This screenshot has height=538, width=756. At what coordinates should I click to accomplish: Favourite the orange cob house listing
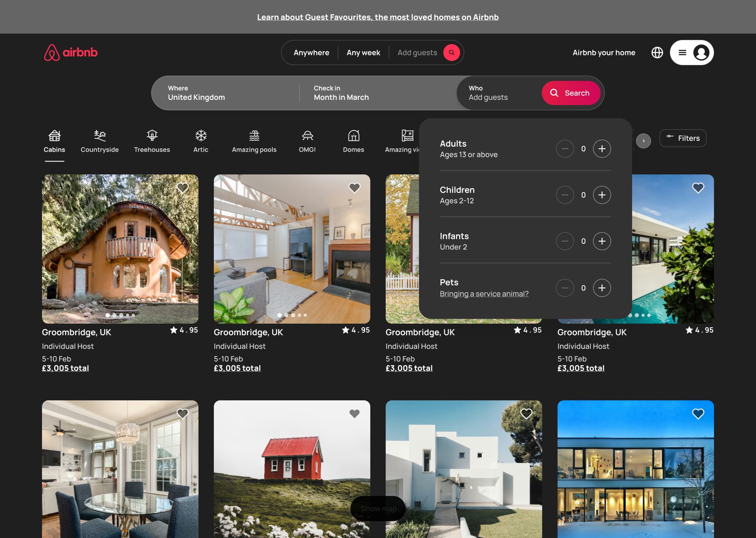pos(182,188)
